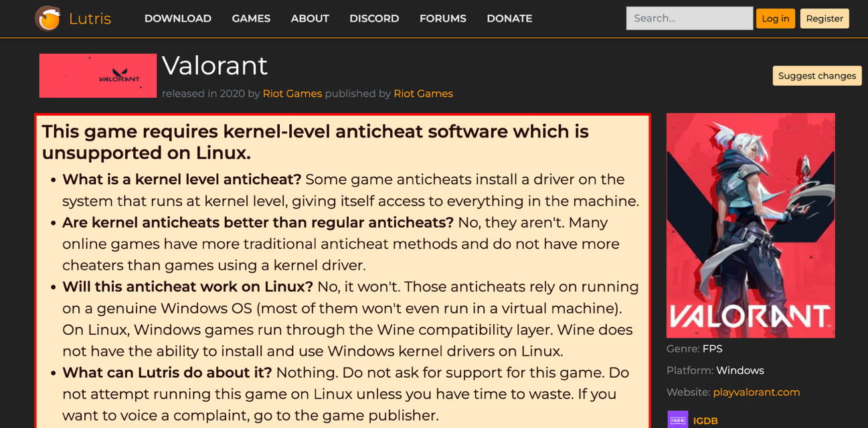Open the ABOUT page
The image size is (868, 428).
click(x=310, y=18)
